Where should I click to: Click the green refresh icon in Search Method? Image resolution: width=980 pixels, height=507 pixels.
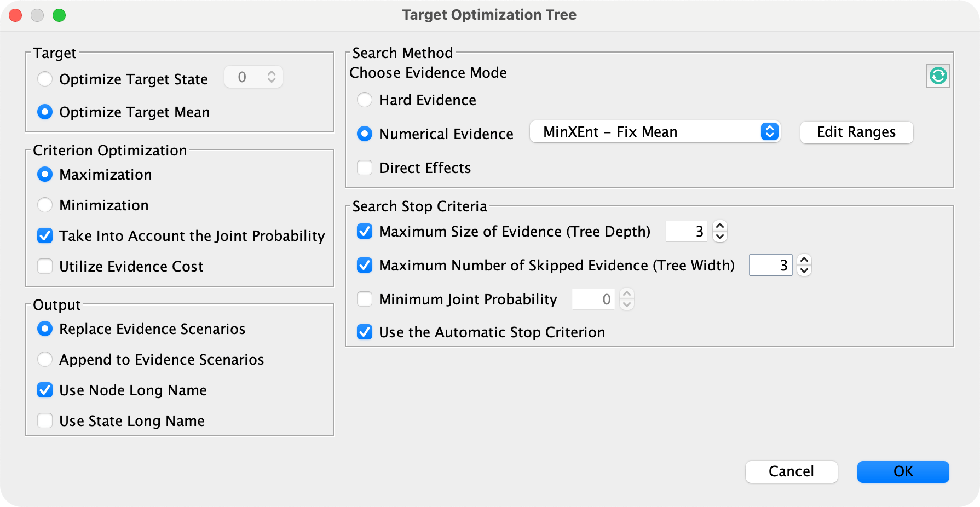pos(938,76)
